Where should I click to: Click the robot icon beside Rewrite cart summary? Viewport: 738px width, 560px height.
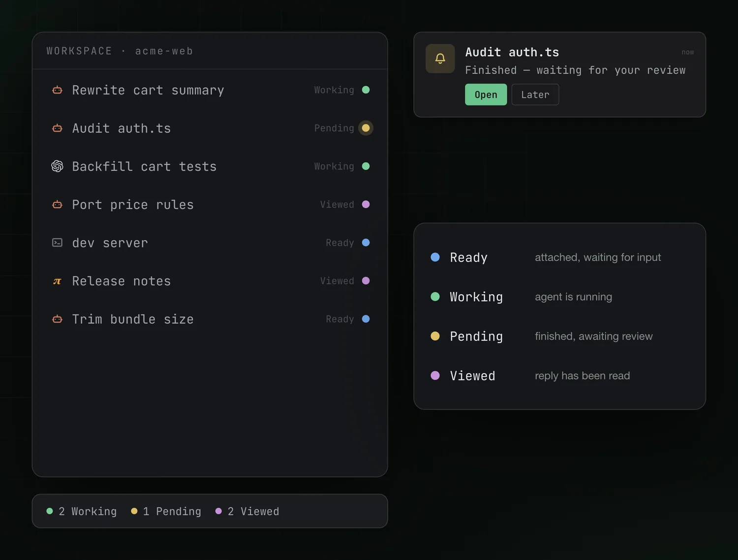click(x=57, y=90)
